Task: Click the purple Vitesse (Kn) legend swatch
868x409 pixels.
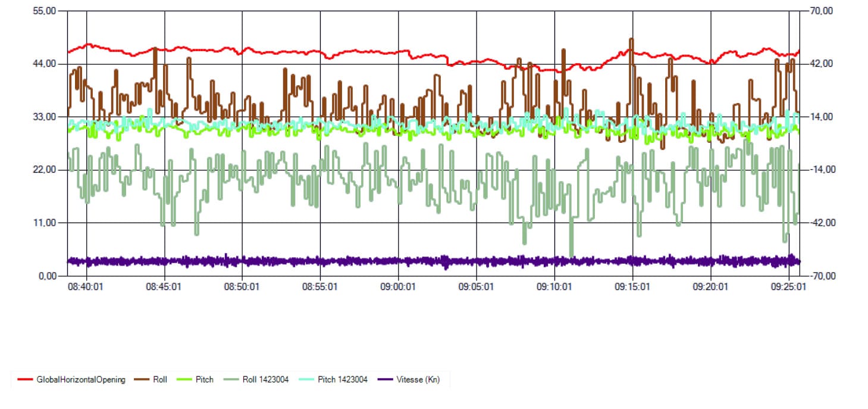Action: coord(385,379)
